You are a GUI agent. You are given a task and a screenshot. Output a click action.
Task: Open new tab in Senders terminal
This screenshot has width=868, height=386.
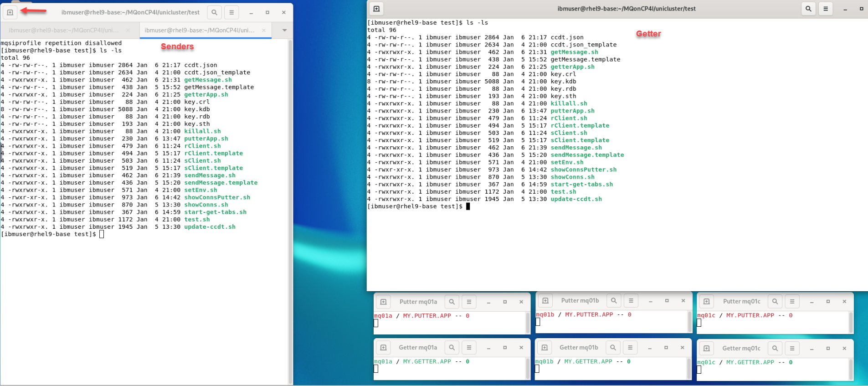pos(10,12)
